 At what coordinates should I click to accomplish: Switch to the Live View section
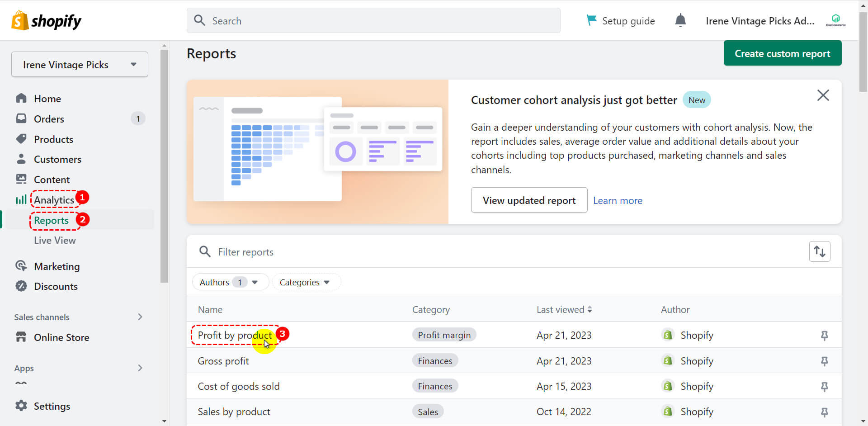(x=55, y=240)
